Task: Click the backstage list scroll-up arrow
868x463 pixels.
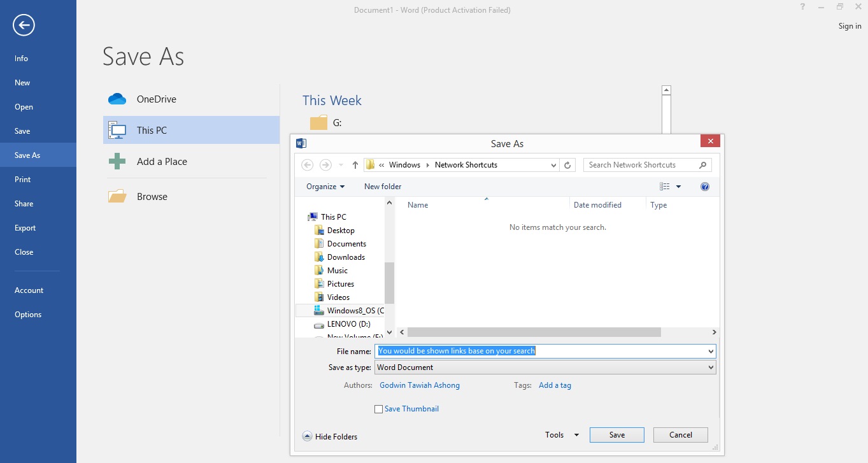Action: (x=666, y=90)
